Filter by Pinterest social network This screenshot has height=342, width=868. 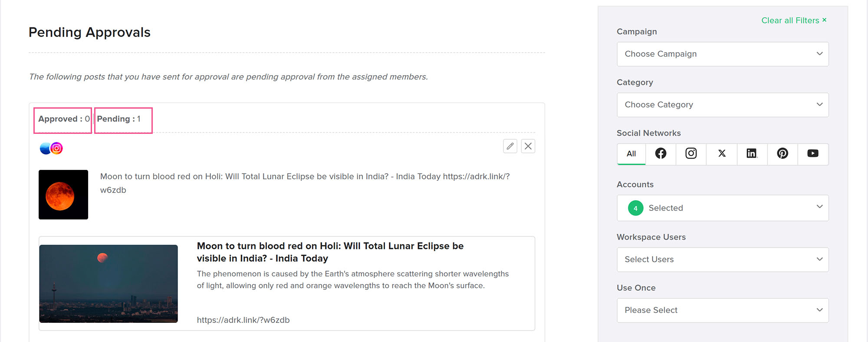[783, 154]
